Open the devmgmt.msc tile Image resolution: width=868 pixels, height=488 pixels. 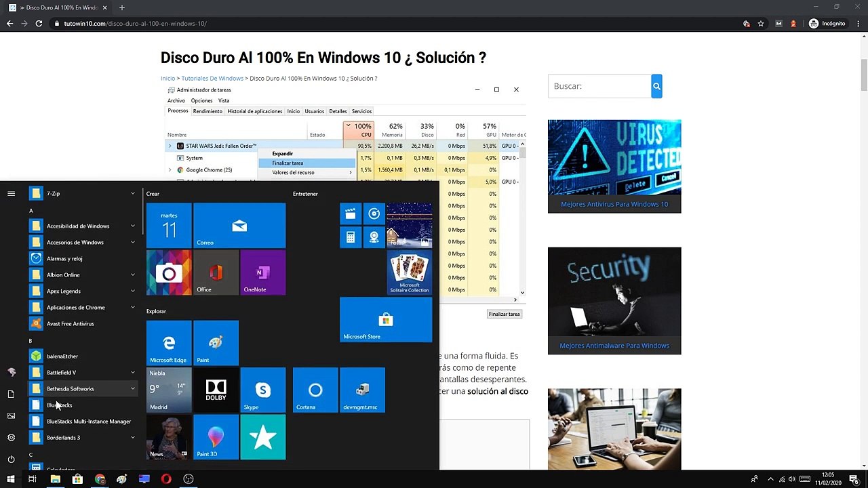[x=362, y=390]
